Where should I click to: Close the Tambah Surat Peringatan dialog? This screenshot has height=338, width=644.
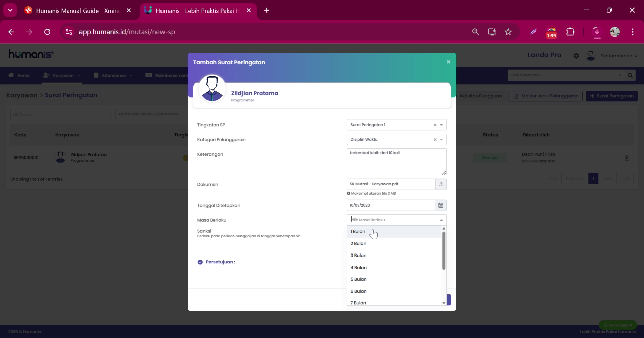click(x=448, y=62)
